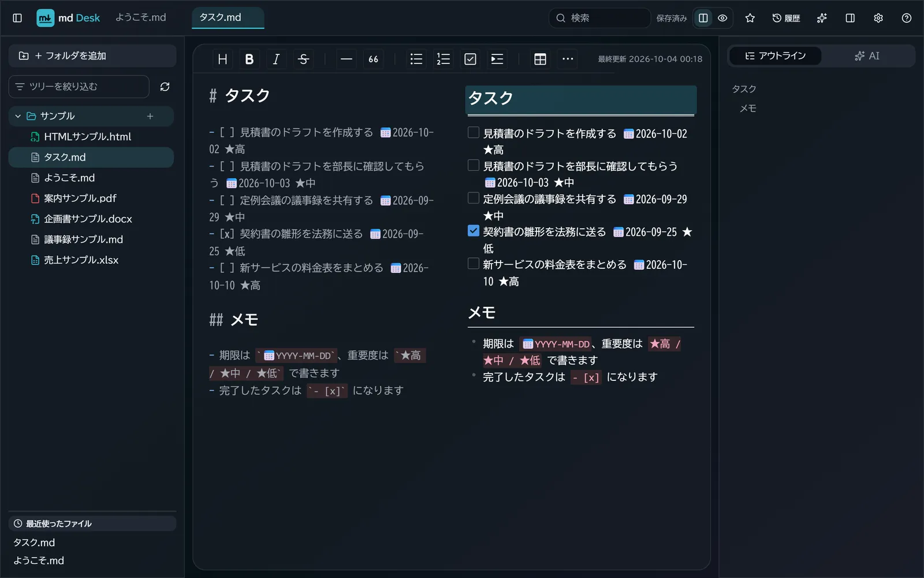This screenshot has height=578, width=924.
Task: Jump to メモ in outline
Action: pyautogui.click(x=748, y=109)
